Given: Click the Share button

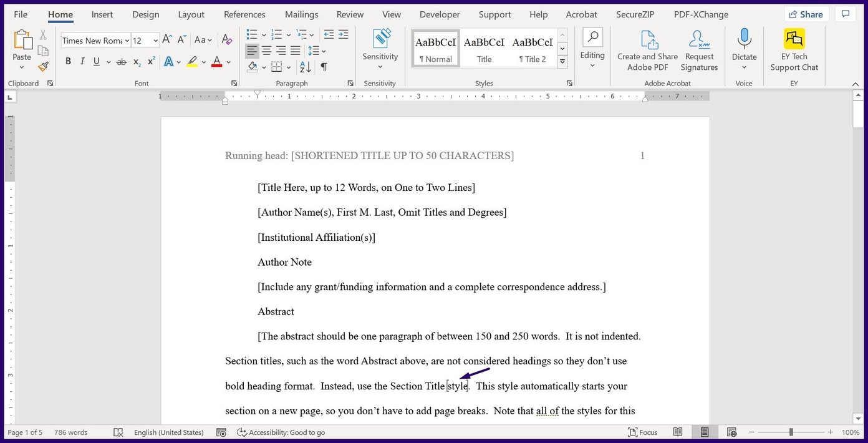Looking at the screenshot, I should [x=806, y=14].
